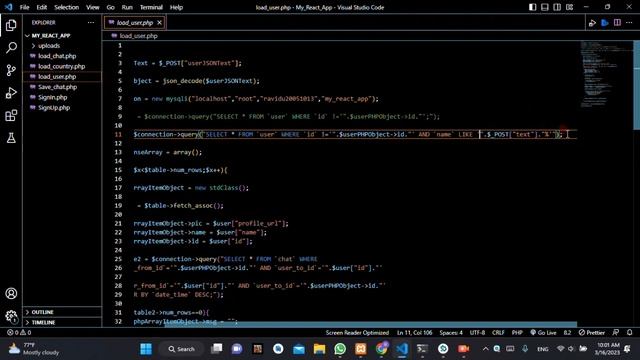Open Run and Debug view

pos(11,93)
